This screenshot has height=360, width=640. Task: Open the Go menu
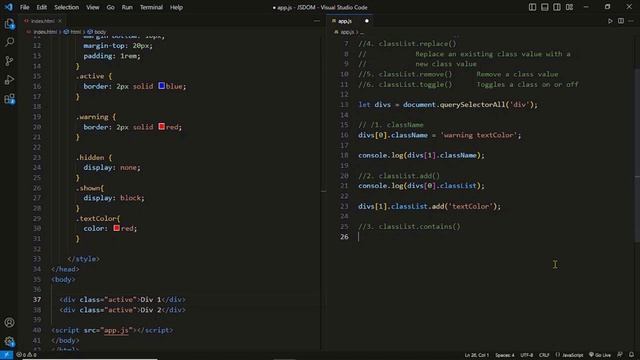pos(110,7)
